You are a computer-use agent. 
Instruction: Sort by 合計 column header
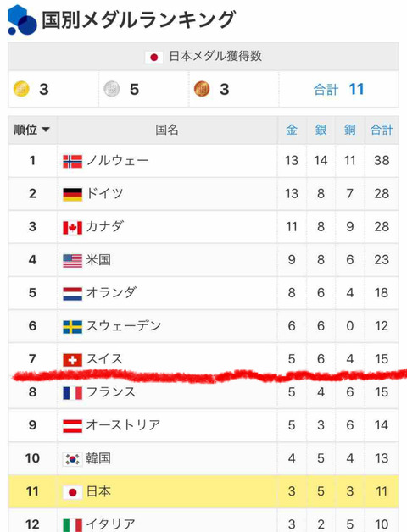point(382,130)
